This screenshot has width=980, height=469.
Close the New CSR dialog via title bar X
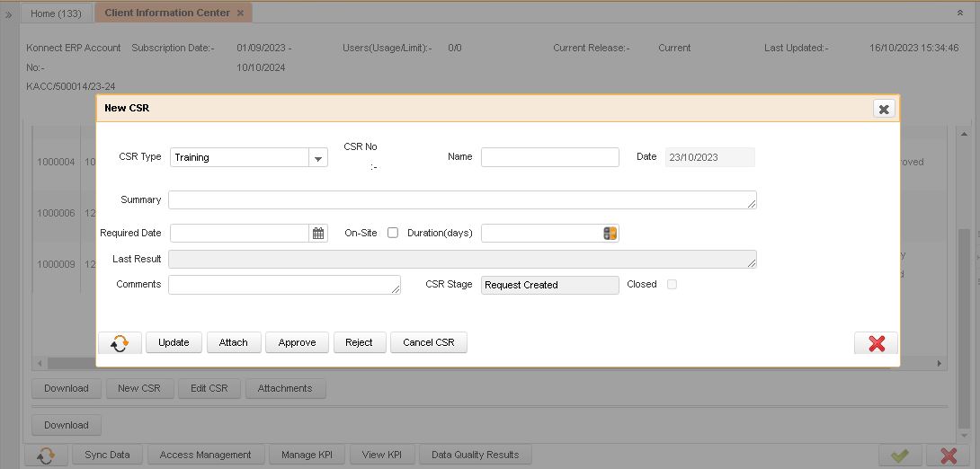[x=884, y=109]
